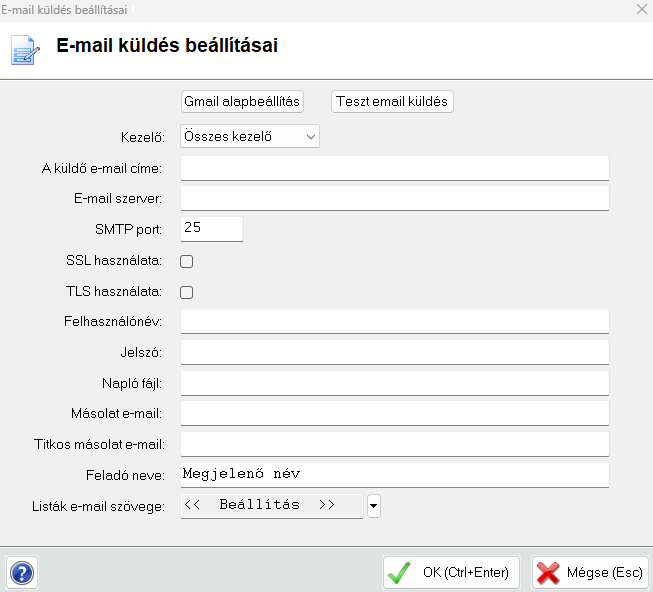The width and height of the screenshot is (653, 592).
Task: Focus the Jelszó password field
Action: click(x=394, y=352)
